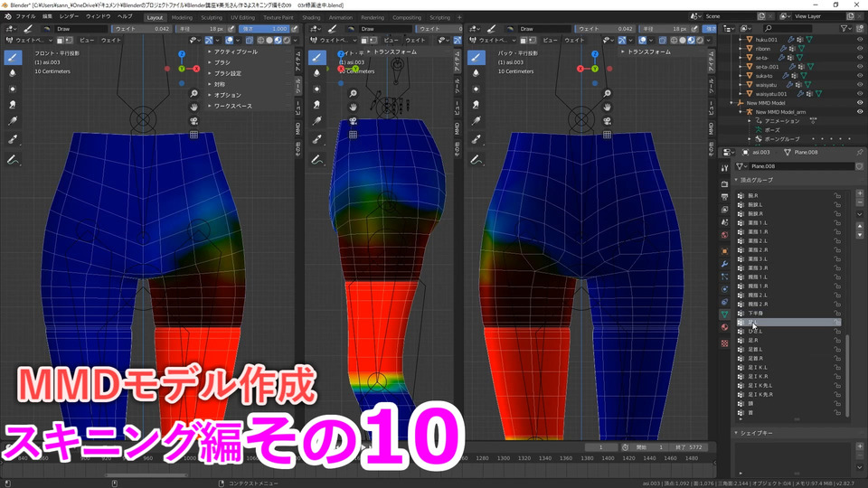Toggle visibility of huku.001 in outliner
Viewport: 868px width, 488px height.
coord(860,40)
